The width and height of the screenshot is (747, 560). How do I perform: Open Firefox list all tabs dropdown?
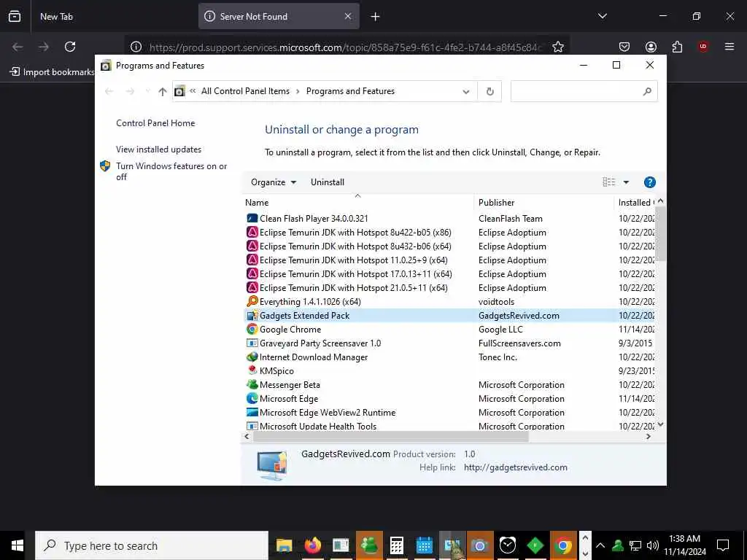(602, 16)
